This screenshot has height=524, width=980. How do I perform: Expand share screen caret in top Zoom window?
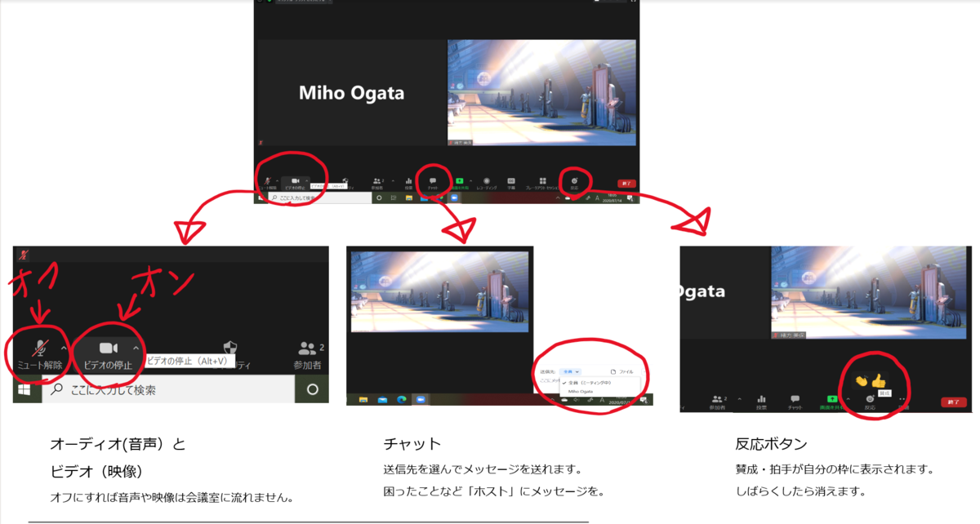471,180
